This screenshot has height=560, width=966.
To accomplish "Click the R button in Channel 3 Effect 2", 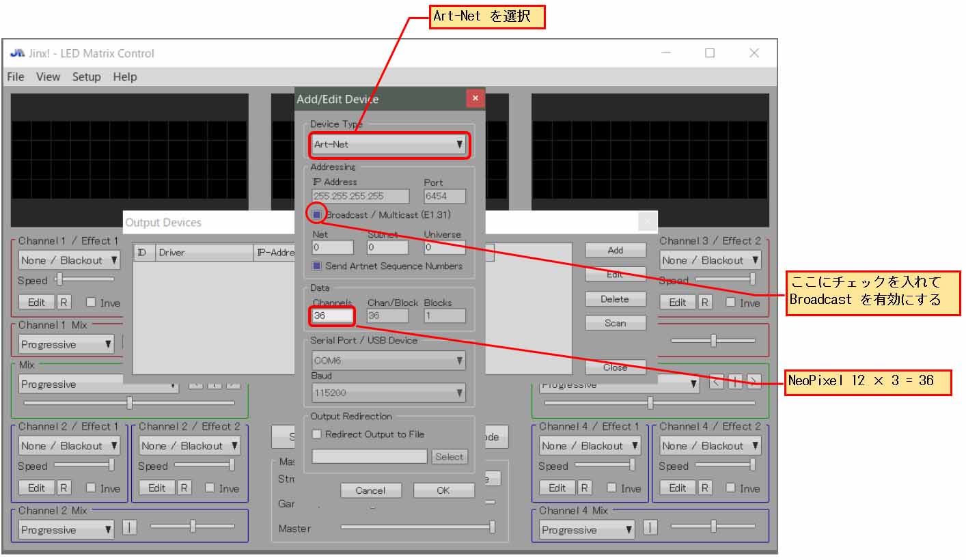I will coord(704,302).
